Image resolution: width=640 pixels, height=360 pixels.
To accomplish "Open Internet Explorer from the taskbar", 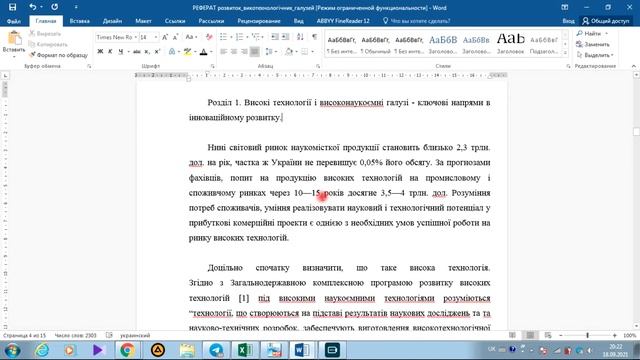I will pyautogui.click(x=42, y=350).
